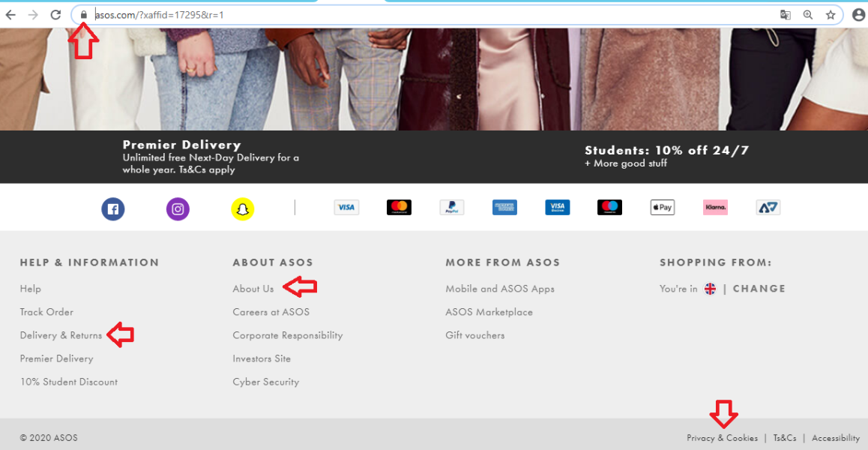The width and height of the screenshot is (868, 450).
Task: Open ASOS Facebook page icon
Action: (x=113, y=209)
